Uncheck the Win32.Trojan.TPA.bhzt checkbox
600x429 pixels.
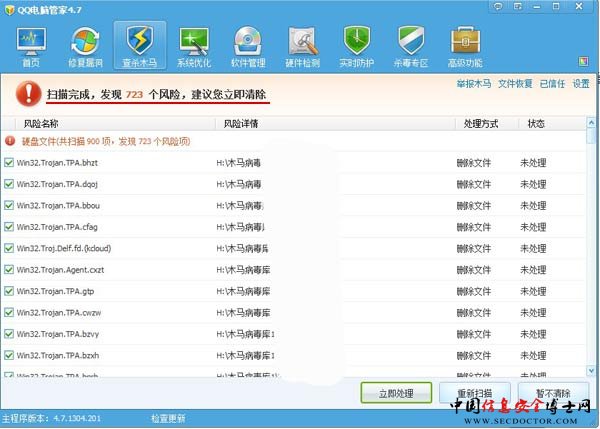[9, 163]
